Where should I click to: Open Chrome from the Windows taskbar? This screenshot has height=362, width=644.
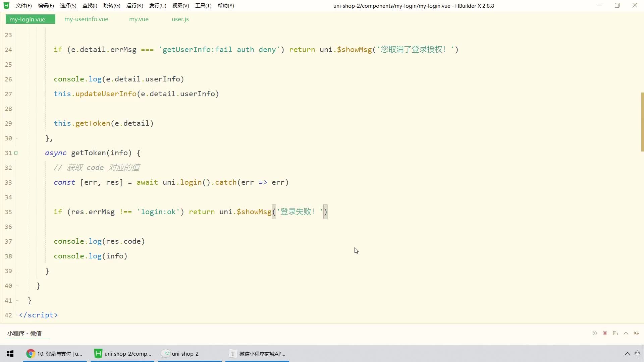(55, 354)
